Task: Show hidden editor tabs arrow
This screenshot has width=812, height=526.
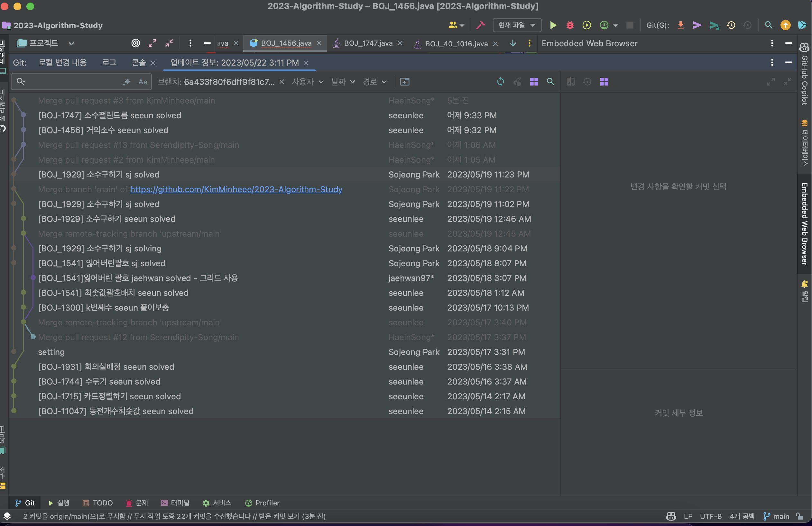Action: click(512, 43)
